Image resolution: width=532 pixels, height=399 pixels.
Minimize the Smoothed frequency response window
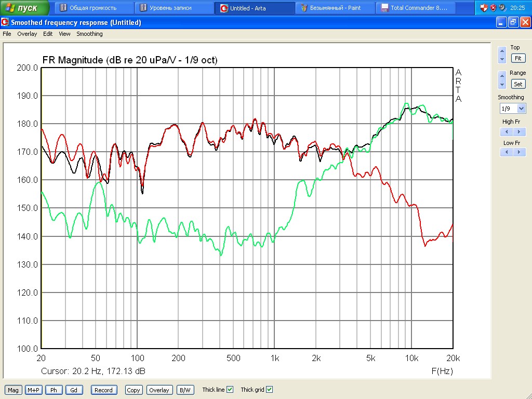tap(501, 22)
